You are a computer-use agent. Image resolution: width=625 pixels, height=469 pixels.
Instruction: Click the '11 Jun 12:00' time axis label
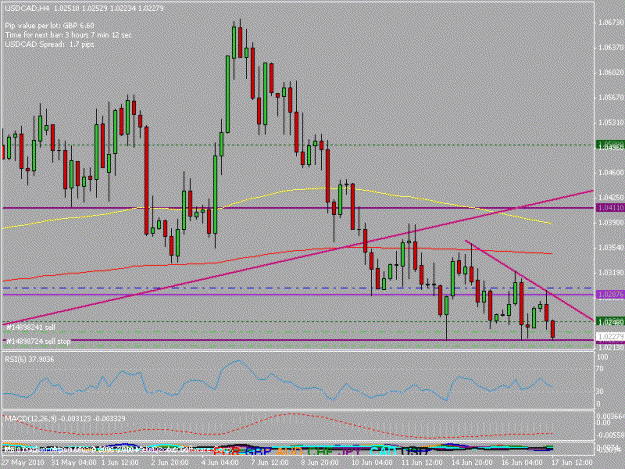pos(422,463)
